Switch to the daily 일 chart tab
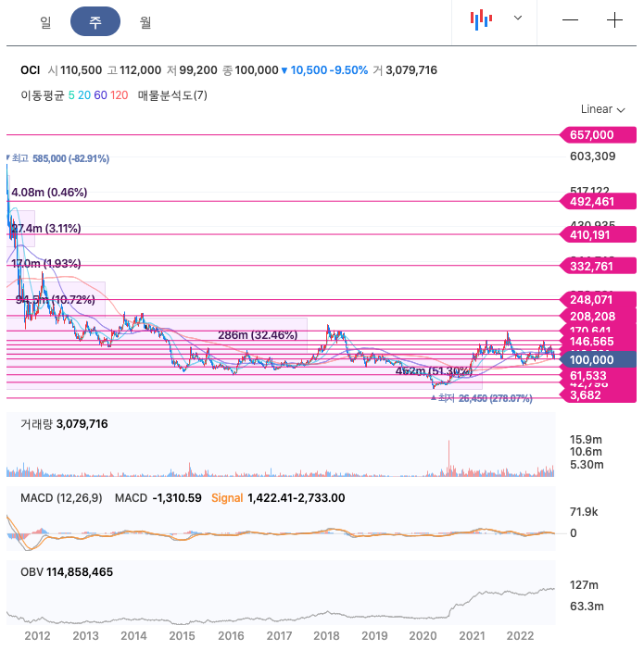Screen dimensions: 644x663 tap(45, 21)
